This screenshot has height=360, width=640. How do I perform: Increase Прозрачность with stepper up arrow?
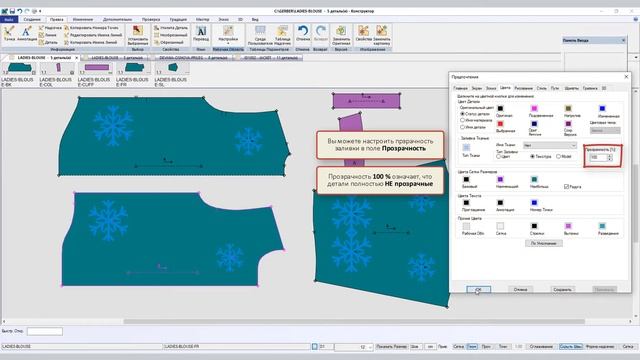coord(610,156)
